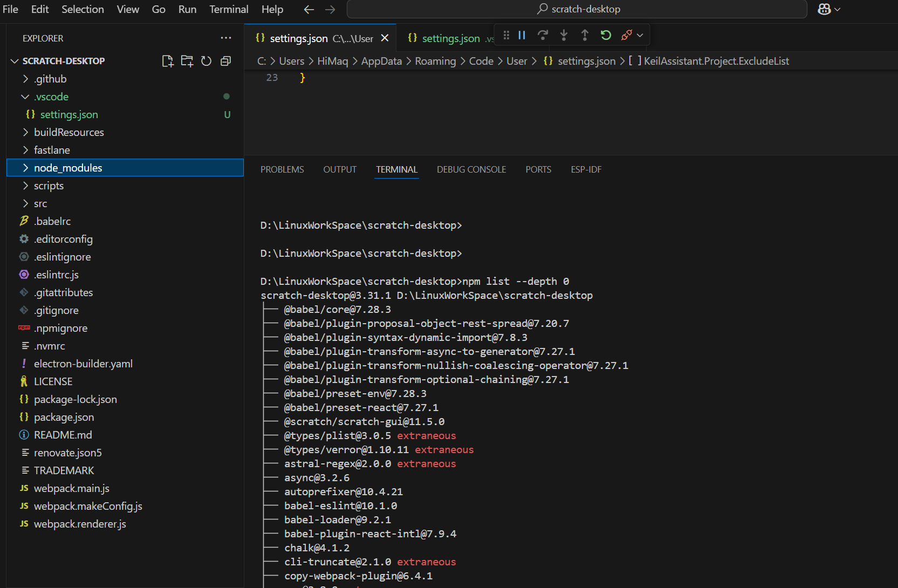The width and height of the screenshot is (898, 588).
Task: Disconnect the debugger
Action: pyautogui.click(x=626, y=35)
